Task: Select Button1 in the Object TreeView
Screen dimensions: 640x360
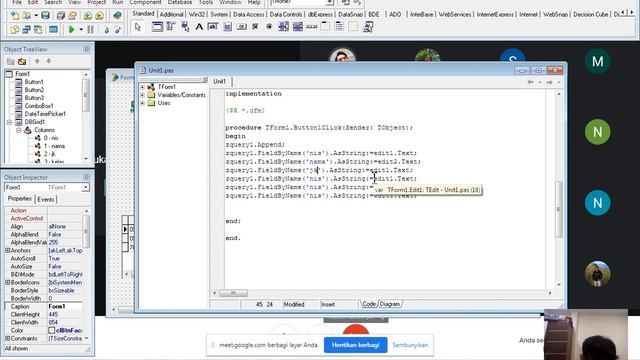Action: [34, 82]
